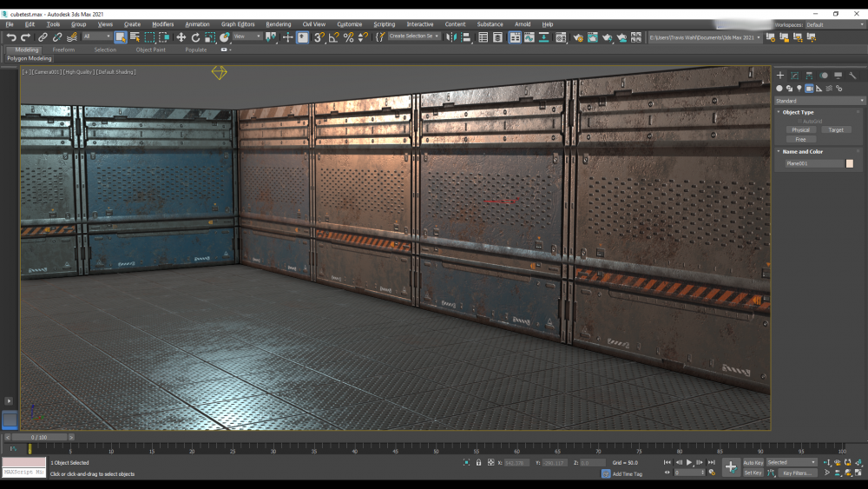Open the Rendering menu
Viewport: 868px width, 489px height.
278,24
